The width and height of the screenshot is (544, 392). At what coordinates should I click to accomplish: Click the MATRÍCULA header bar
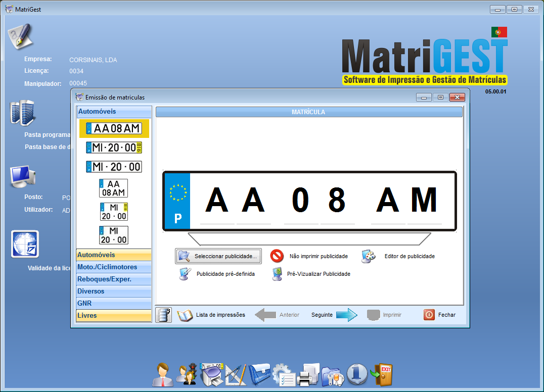309,112
